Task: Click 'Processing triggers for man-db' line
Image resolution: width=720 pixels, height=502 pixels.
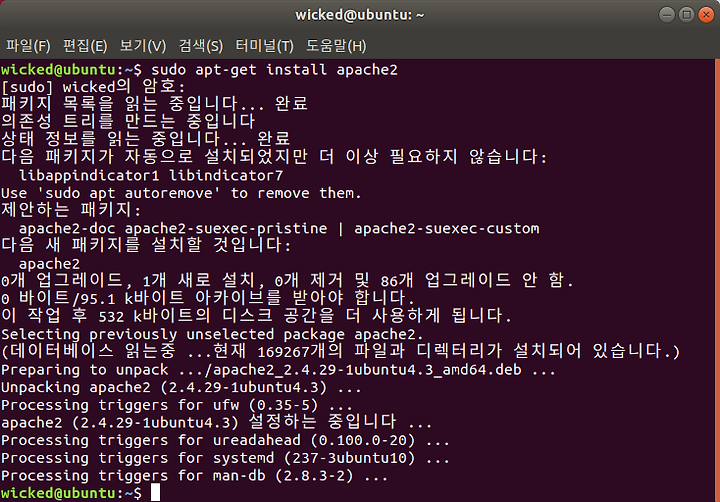Action: pos(195,475)
